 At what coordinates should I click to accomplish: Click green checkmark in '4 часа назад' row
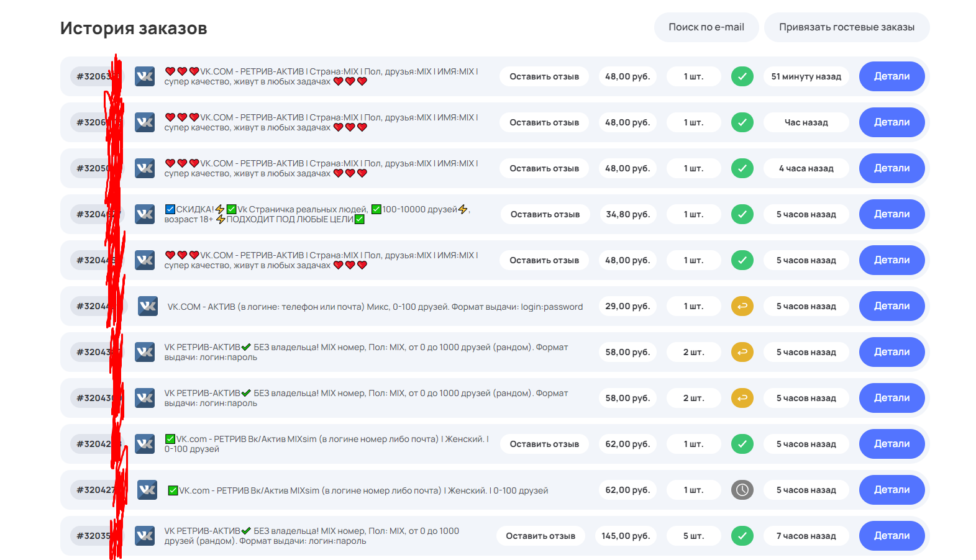(742, 168)
